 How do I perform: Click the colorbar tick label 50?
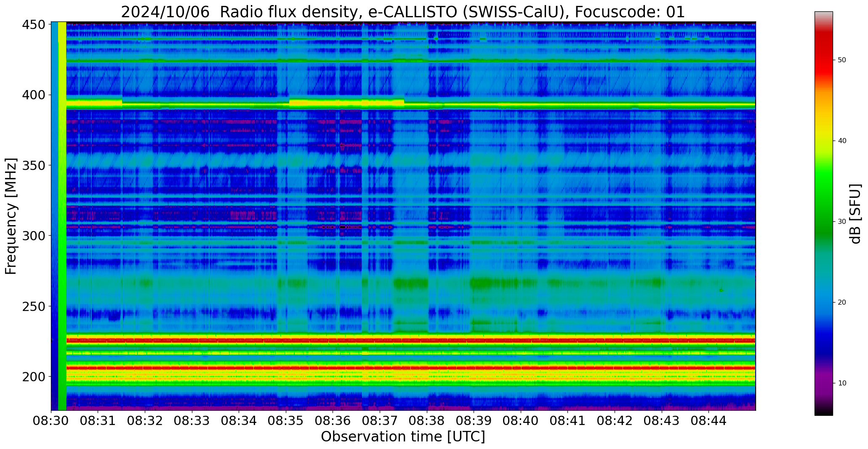pos(842,60)
